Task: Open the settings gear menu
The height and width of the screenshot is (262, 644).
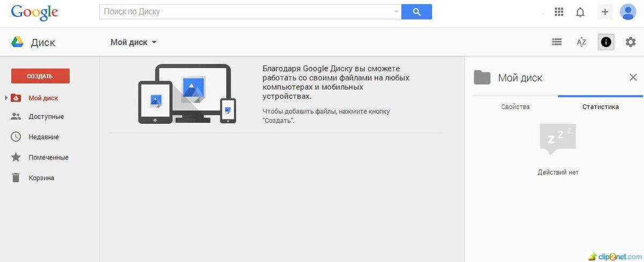Action: coord(631,42)
